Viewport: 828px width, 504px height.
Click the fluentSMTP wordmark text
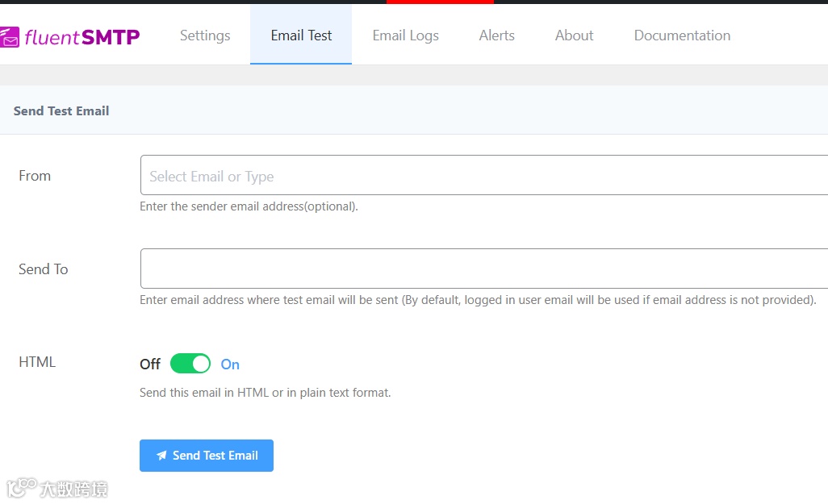(82, 36)
